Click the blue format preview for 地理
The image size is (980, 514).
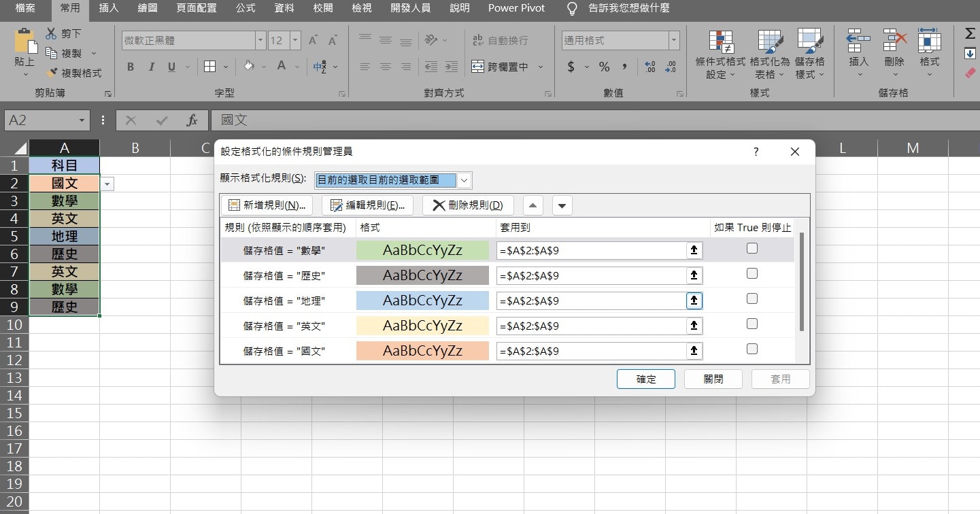pos(422,301)
